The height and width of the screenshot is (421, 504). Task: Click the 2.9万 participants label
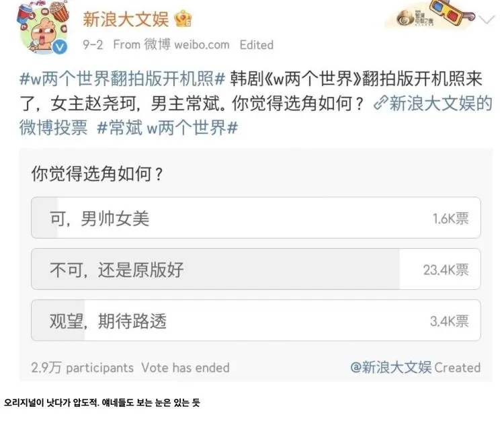82,368
